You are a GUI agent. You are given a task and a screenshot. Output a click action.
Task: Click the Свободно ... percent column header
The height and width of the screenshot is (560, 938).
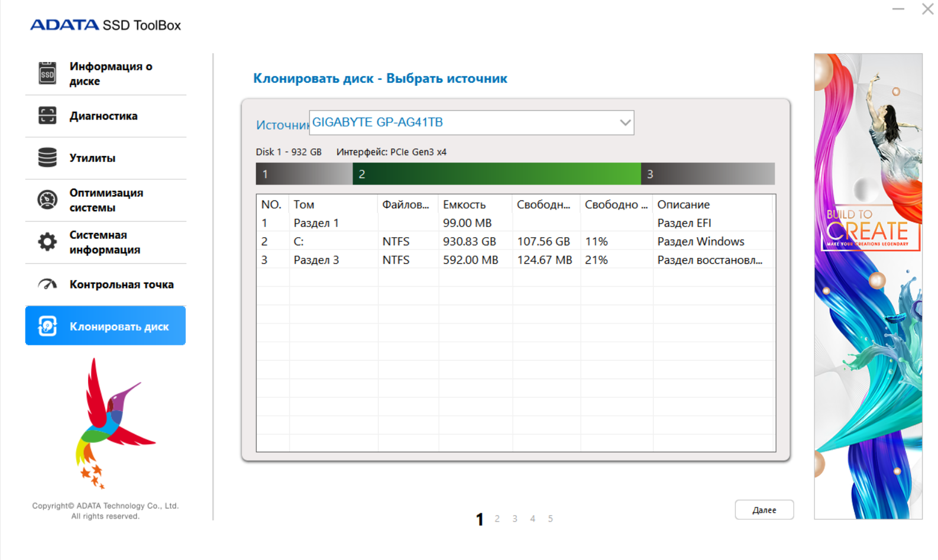point(617,205)
